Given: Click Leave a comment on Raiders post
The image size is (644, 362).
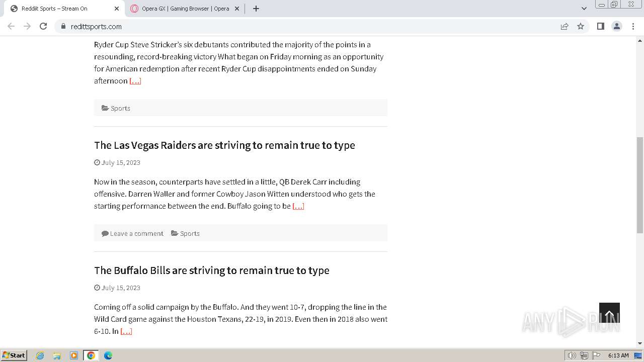Looking at the screenshot, I should coord(136,233).
